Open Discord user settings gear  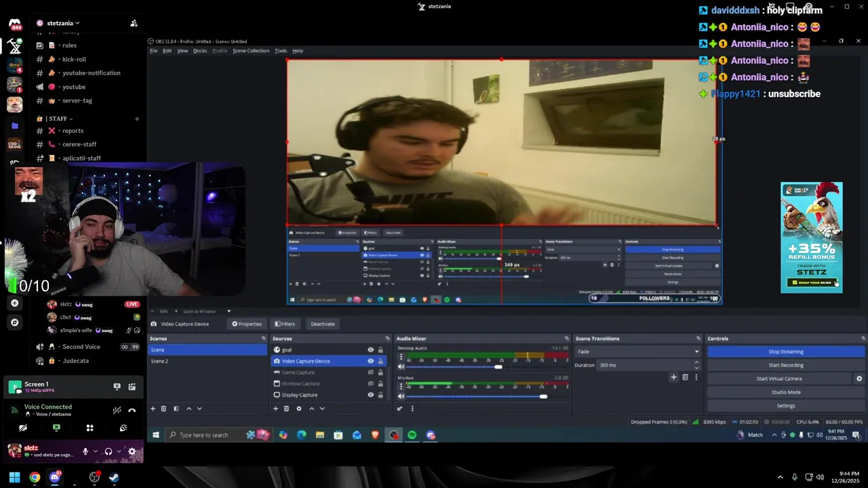click(132, 451)
